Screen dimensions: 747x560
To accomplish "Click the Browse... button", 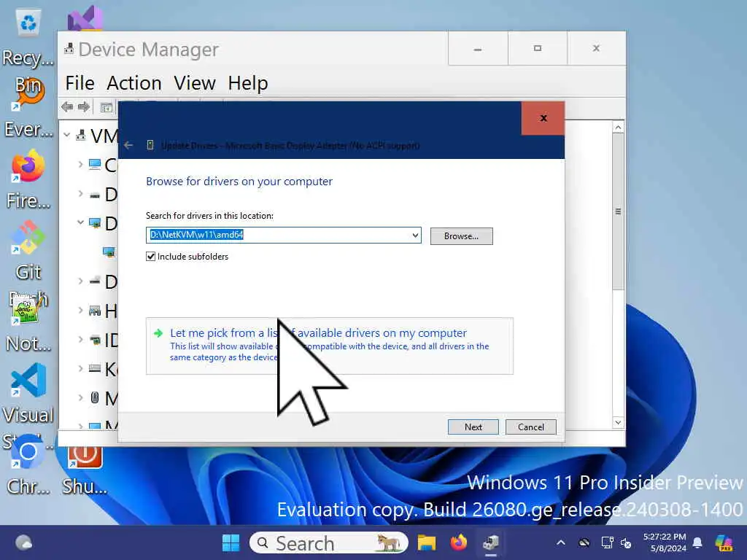I will 461,236.
